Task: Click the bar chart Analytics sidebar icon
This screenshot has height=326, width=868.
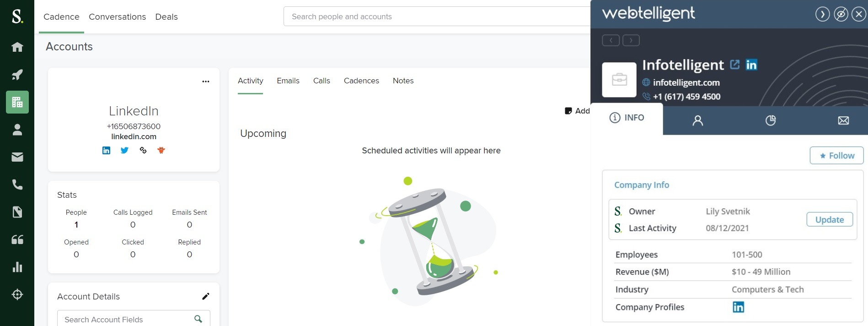Action: 17,267
